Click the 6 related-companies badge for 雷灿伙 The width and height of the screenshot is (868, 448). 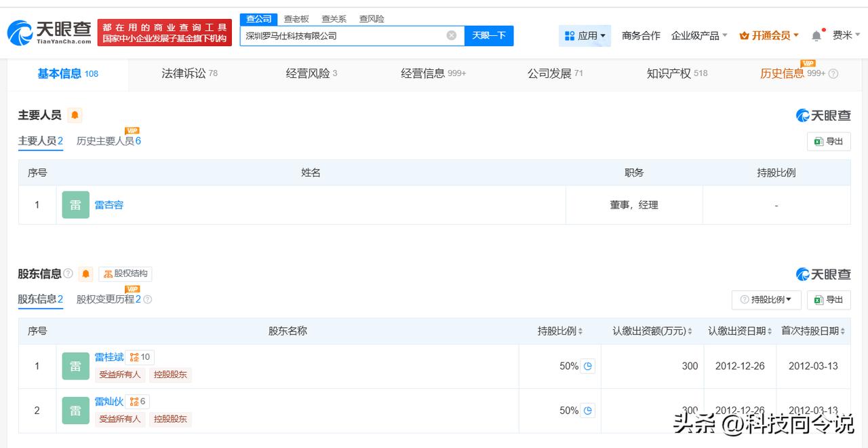point(138,402)
